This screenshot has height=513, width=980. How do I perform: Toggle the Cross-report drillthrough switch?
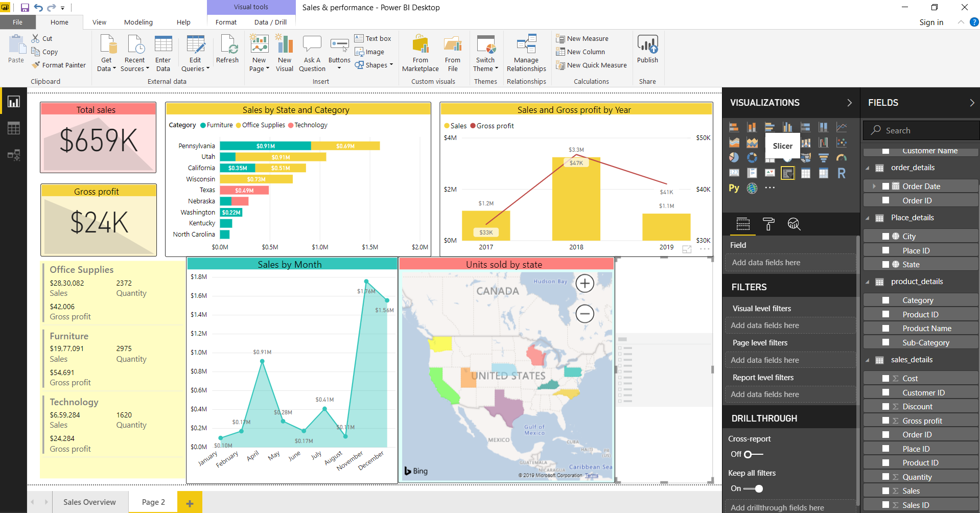click(753, 454)
